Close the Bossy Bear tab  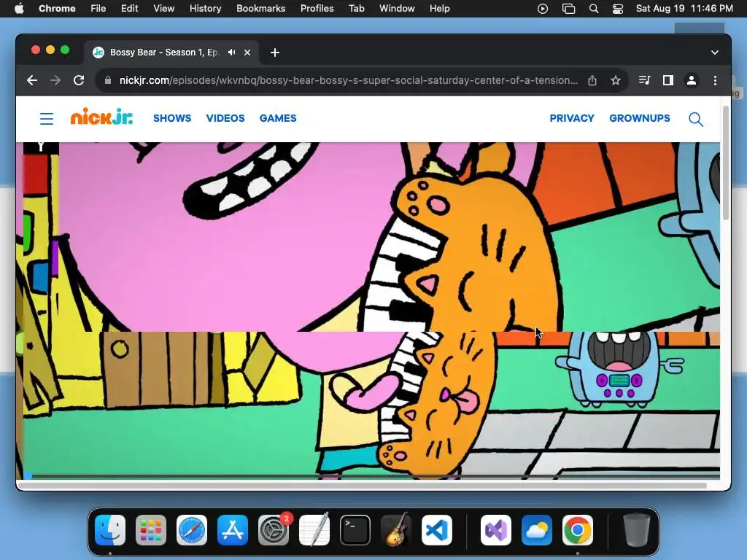247,52
